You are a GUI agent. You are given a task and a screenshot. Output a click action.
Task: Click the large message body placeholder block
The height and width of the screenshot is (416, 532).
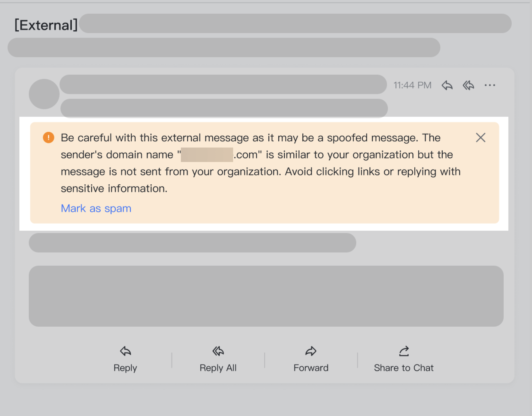266,296
